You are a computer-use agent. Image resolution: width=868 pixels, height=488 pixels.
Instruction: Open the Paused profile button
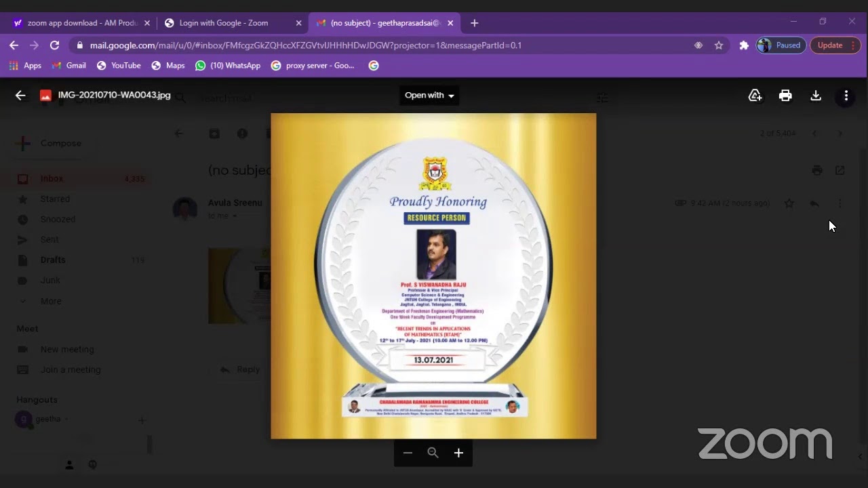[781, 45]
